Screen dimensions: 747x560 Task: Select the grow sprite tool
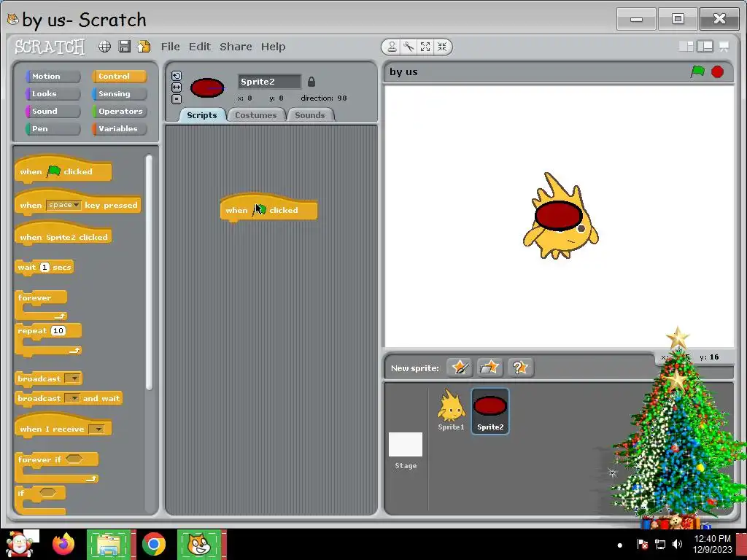tap(425, 47)
